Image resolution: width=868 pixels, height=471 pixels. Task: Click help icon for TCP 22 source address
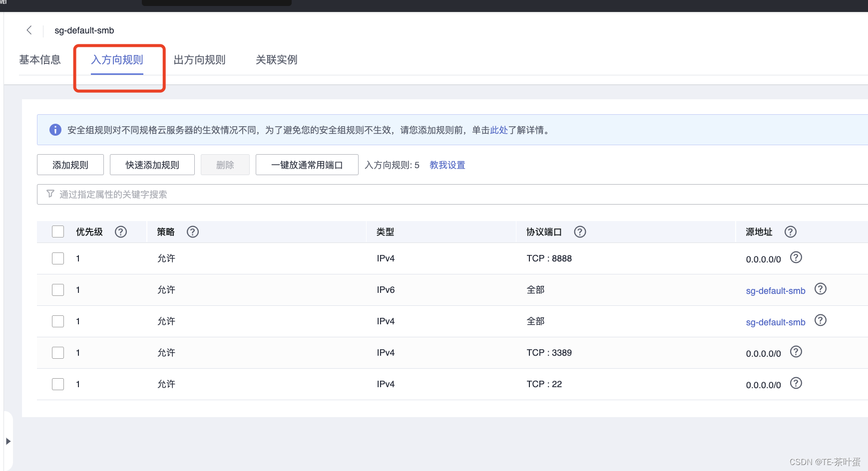[796, 383]
